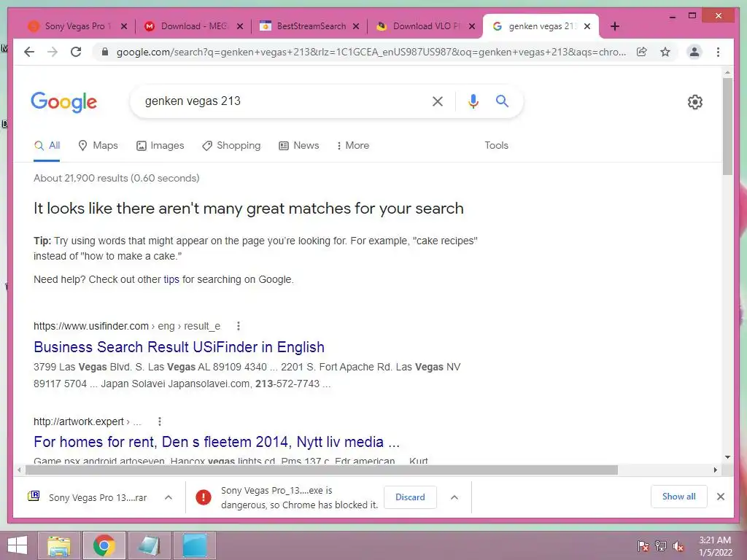The image size is (747, 560).
Task: Follow the tips link for searching
Action: [x=171, y=279]
